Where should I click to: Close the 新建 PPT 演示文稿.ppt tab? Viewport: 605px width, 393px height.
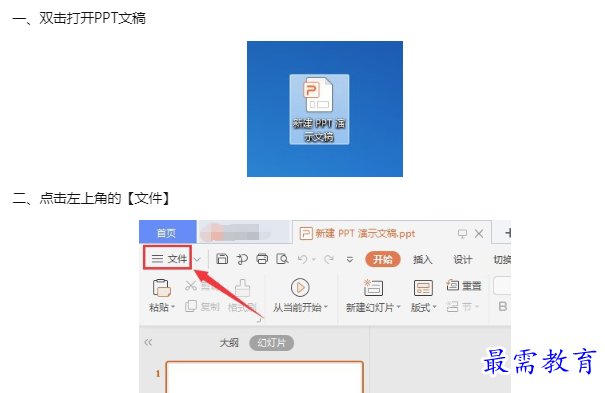tap(479, 233)
